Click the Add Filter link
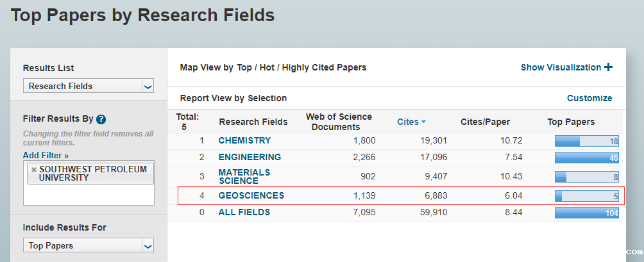This screenshot has width=644, height=262. click(x=46, y=155)
